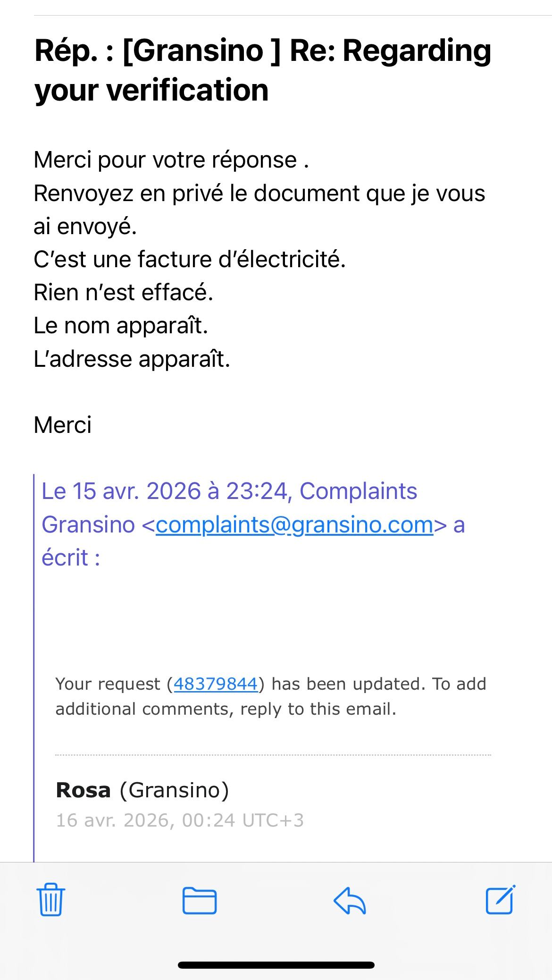552x980 pixels.
Task: Open the complaints@gransino.com email link
Action: click(x=294, y=524)
